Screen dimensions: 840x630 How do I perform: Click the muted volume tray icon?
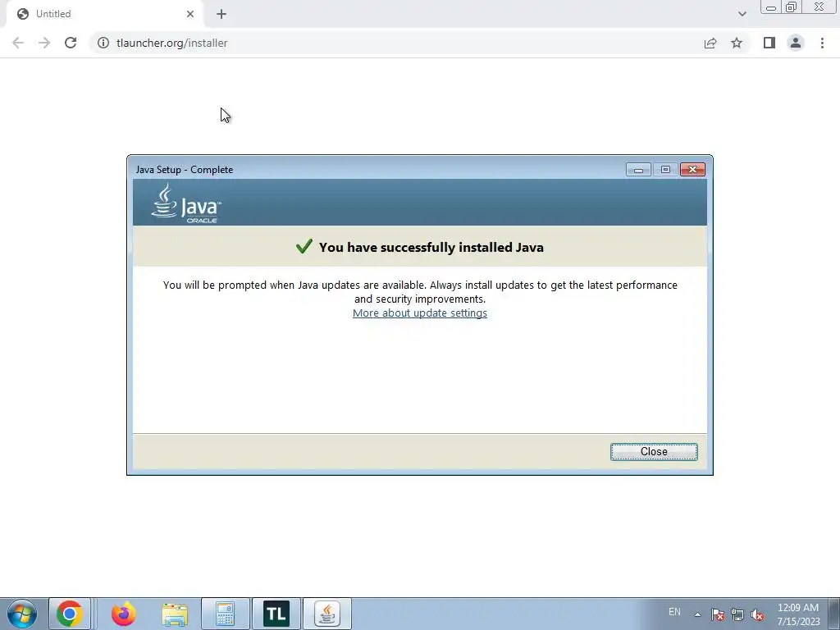(757, 614)
